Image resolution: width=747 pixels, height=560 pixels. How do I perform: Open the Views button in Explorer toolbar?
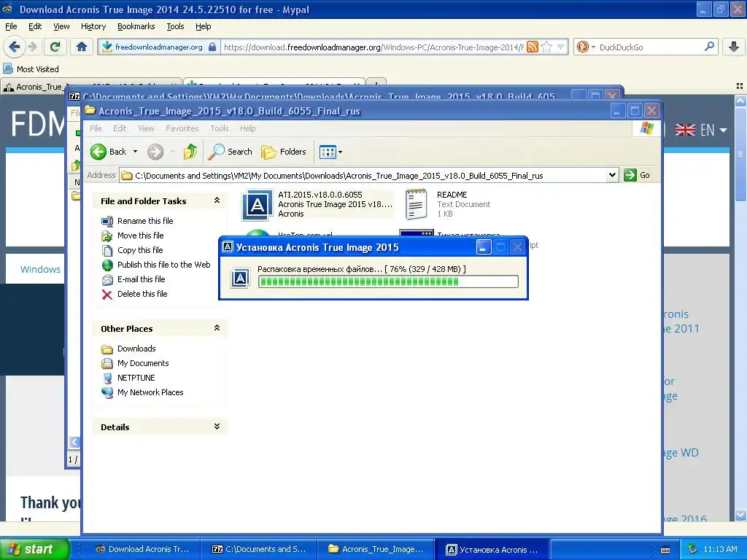(x=328, y=152)
